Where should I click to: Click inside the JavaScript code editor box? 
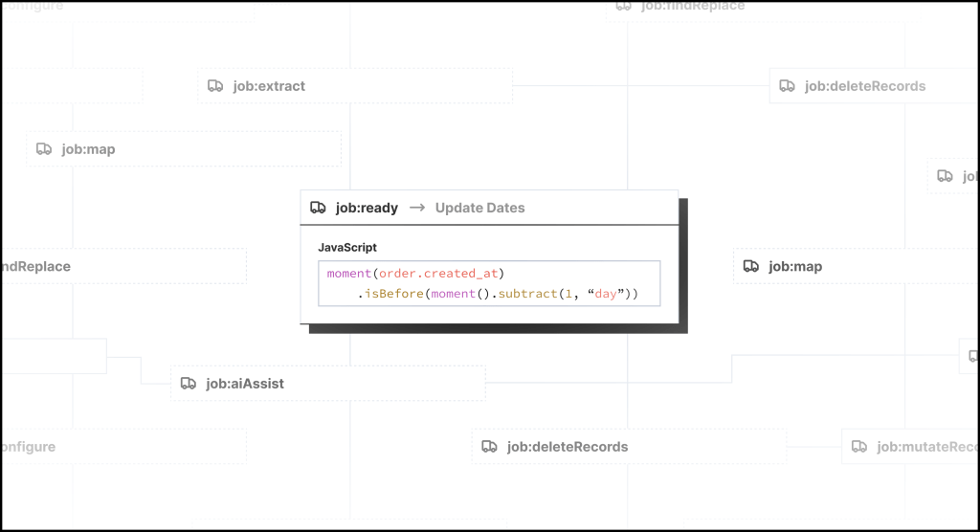[488, 283]
